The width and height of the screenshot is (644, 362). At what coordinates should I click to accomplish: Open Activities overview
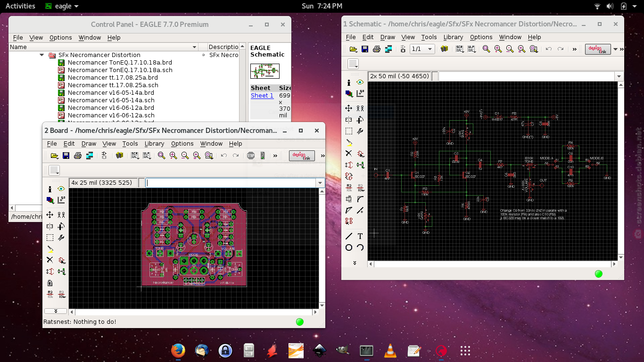[x=20, y=6]
